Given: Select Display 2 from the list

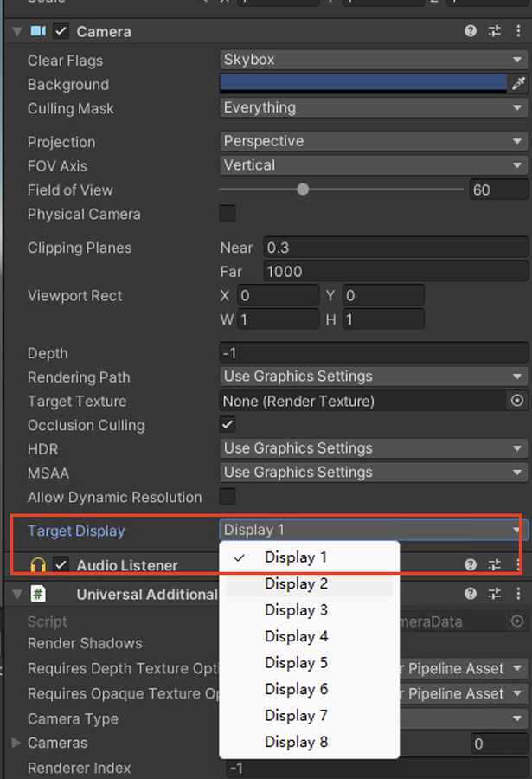Looking at the screenshot, I should 297,584.
